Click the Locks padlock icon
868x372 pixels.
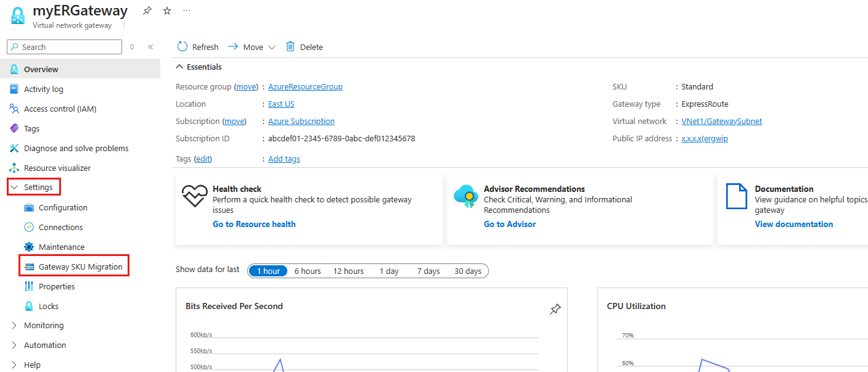[29, 306]
